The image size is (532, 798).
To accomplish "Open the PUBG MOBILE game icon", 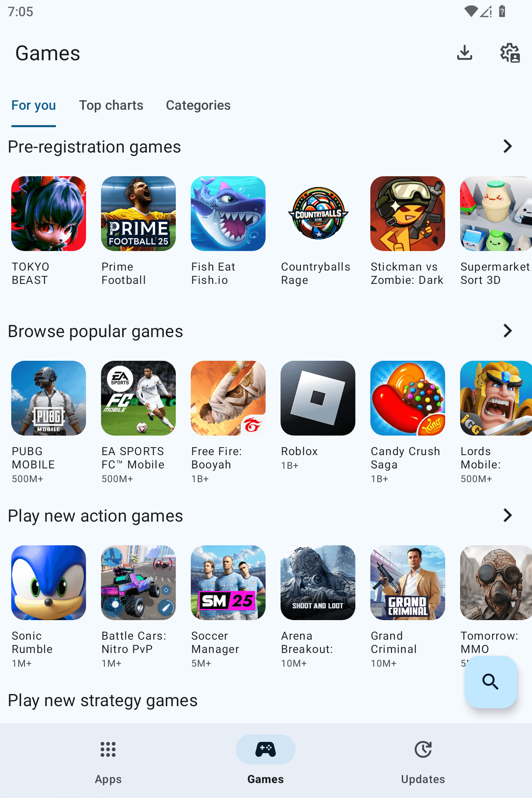I will coord(49,398).
